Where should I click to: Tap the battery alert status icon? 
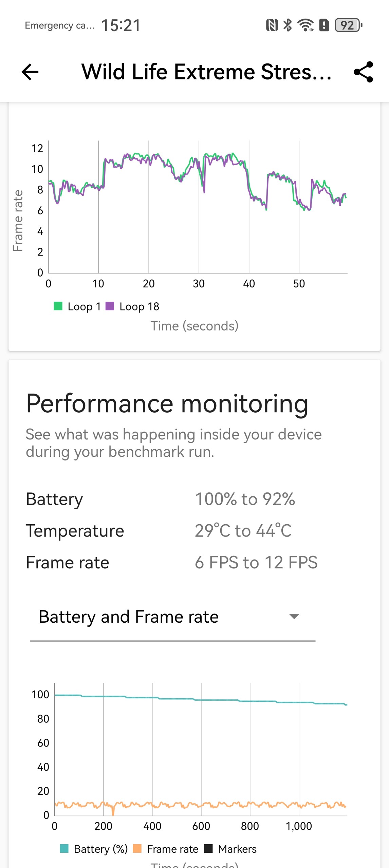pos(324,25)
